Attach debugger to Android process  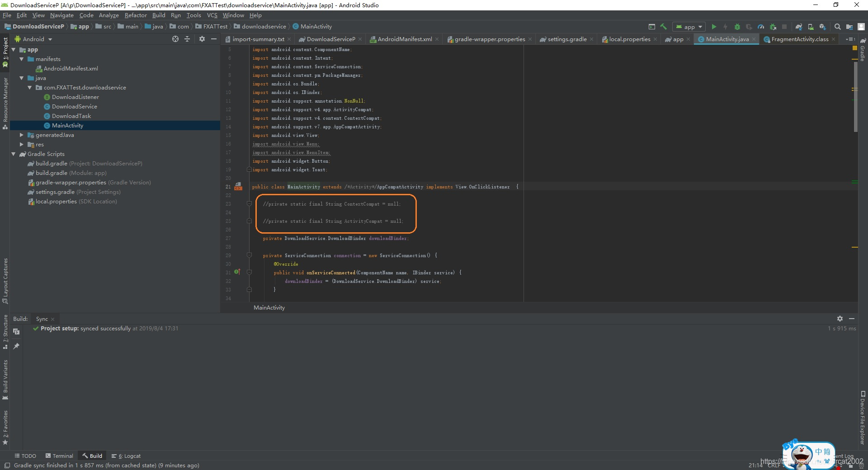tap(773, 27)
